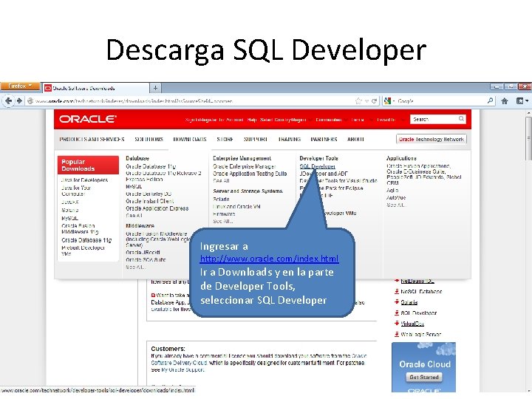Open Oracle Database 11g in Popular Downloads
This screenshot has height=399, width=532.
[86, 240]
